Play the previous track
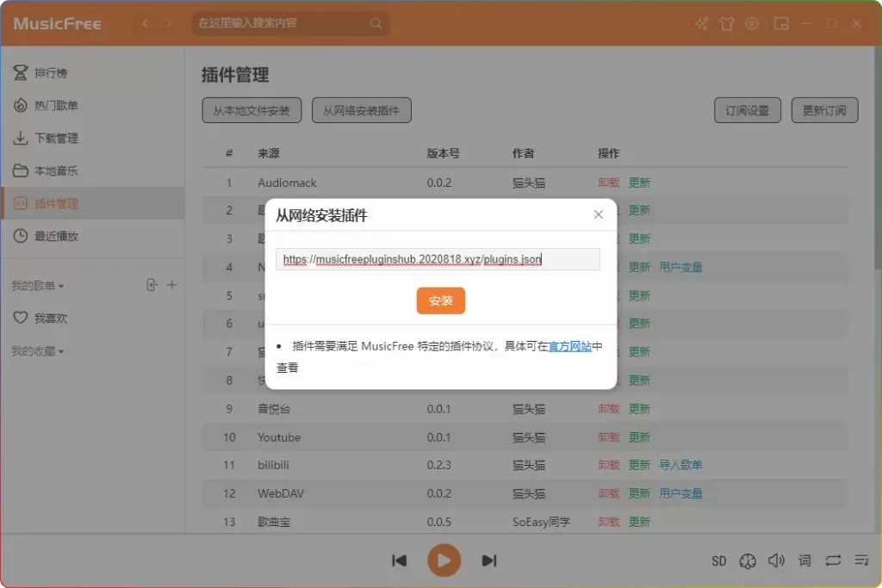 click(x=400, y=560)
